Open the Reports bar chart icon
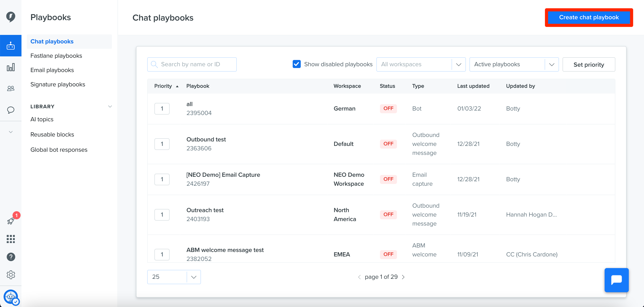644x307 pixels. click(x=11, y=67)
